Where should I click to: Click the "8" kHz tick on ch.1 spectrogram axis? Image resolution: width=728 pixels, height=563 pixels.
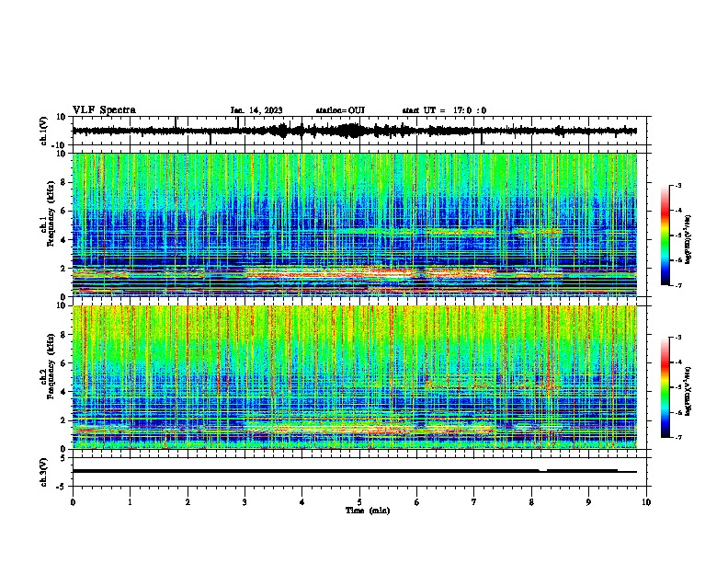point(64,182)
